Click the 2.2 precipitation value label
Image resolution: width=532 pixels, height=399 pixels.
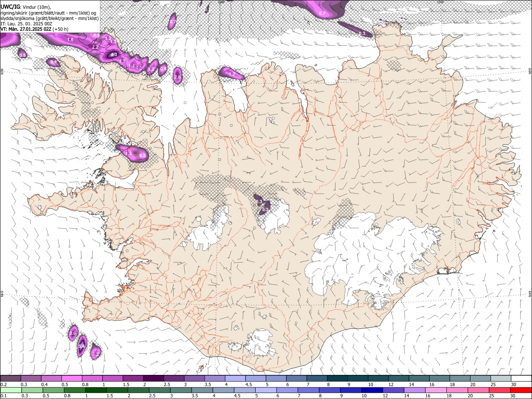coord(95,47)
